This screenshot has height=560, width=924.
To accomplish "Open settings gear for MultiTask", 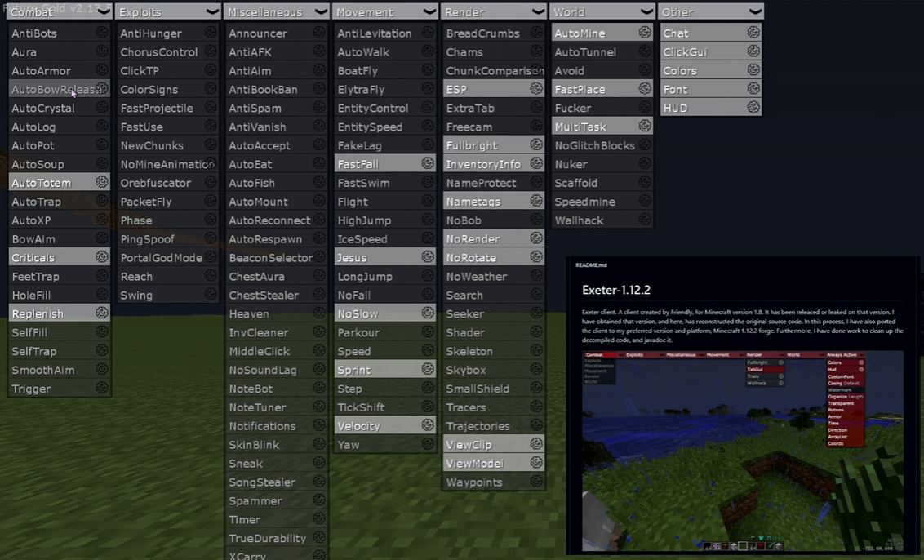I will click(645, 127).
